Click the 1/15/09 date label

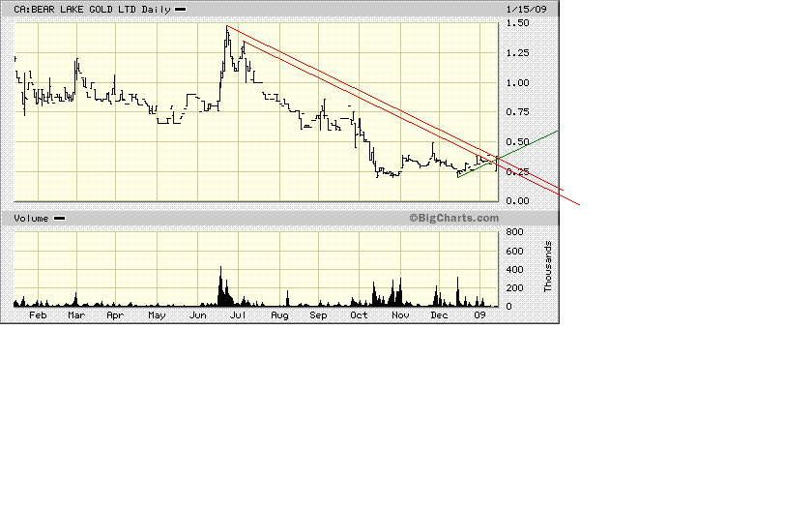click(526, 10)
